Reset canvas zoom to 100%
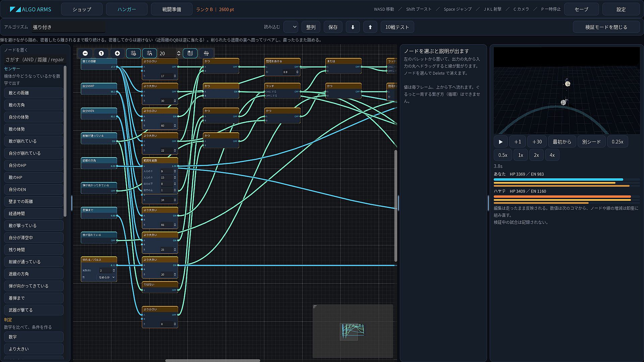Screen dimensions: 644x362 101,53
